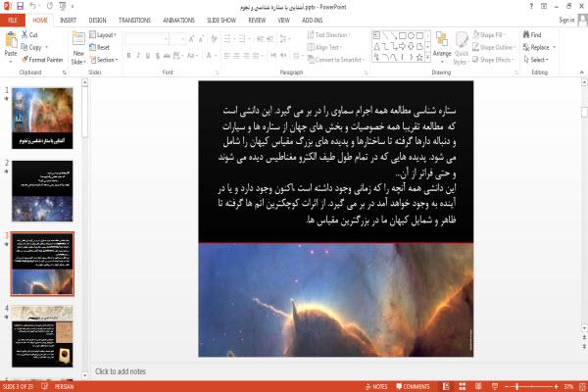Click Find in the Editing group

point(532,35)
